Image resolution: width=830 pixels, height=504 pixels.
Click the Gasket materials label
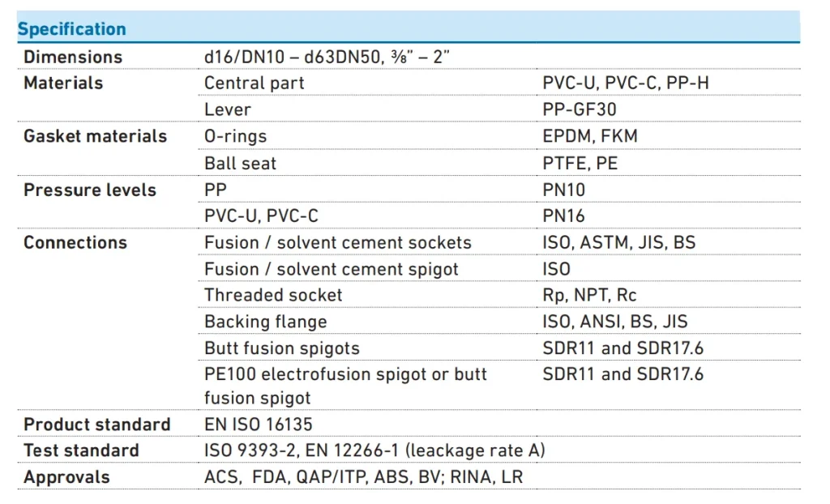tap(95, 136)
